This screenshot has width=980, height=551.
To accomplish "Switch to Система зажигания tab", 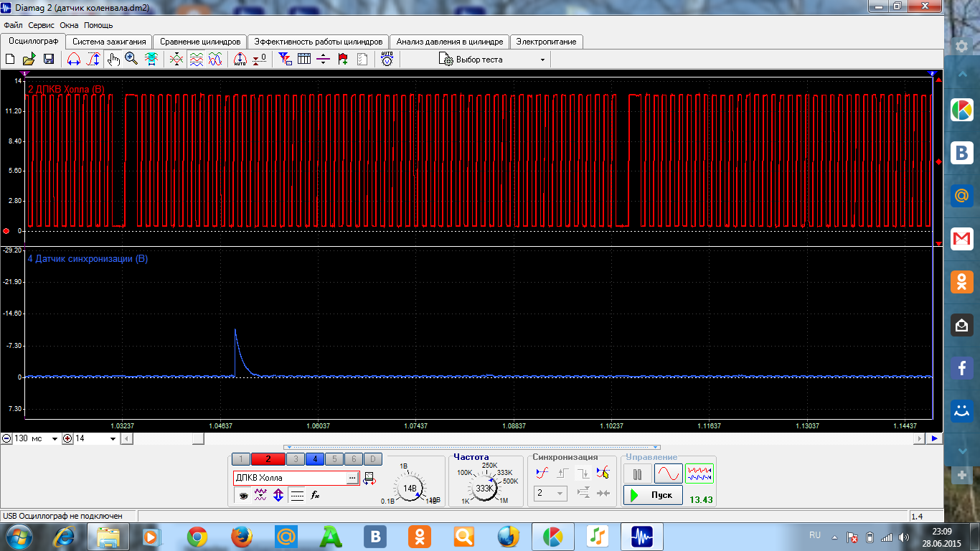I will (x=109, y=42).
